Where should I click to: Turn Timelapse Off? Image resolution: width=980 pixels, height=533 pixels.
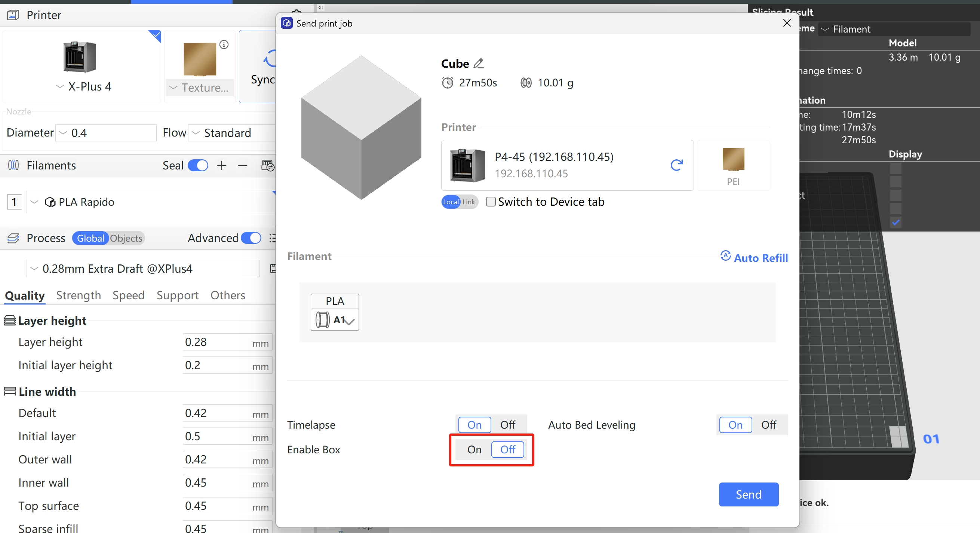pyautogui.click(x=507, y=425)
